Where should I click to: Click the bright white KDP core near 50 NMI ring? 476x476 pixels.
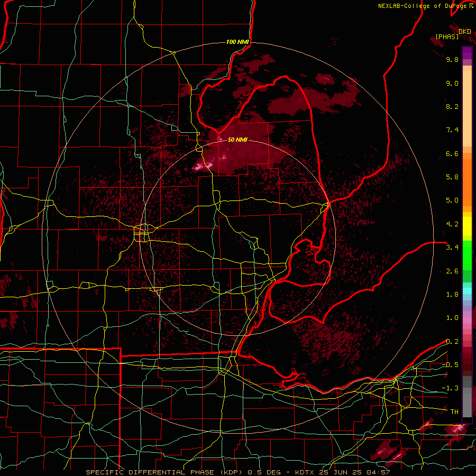[198, 167]
